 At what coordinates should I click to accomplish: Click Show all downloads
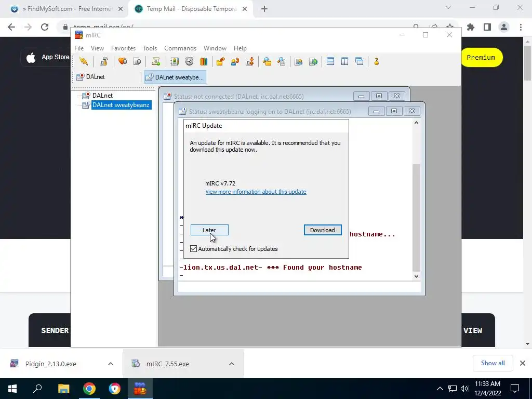tap(493, 363)
